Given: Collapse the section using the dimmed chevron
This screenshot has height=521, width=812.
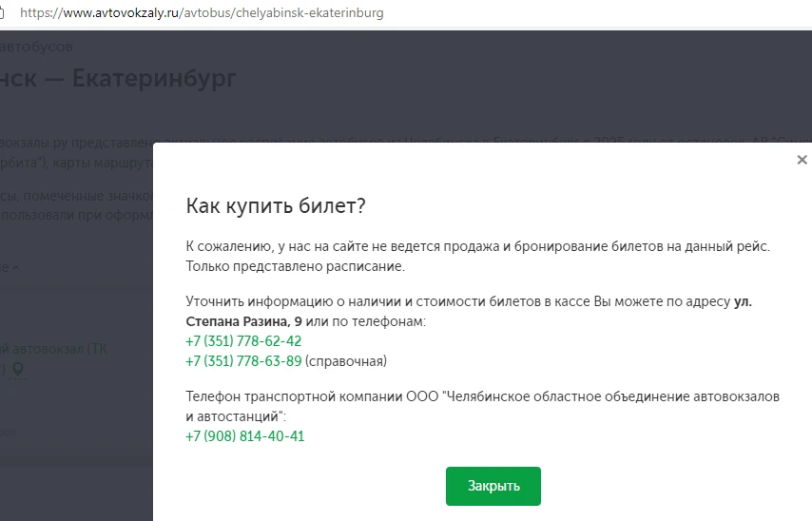Looking at the screenshot, I should click(15, 269).
